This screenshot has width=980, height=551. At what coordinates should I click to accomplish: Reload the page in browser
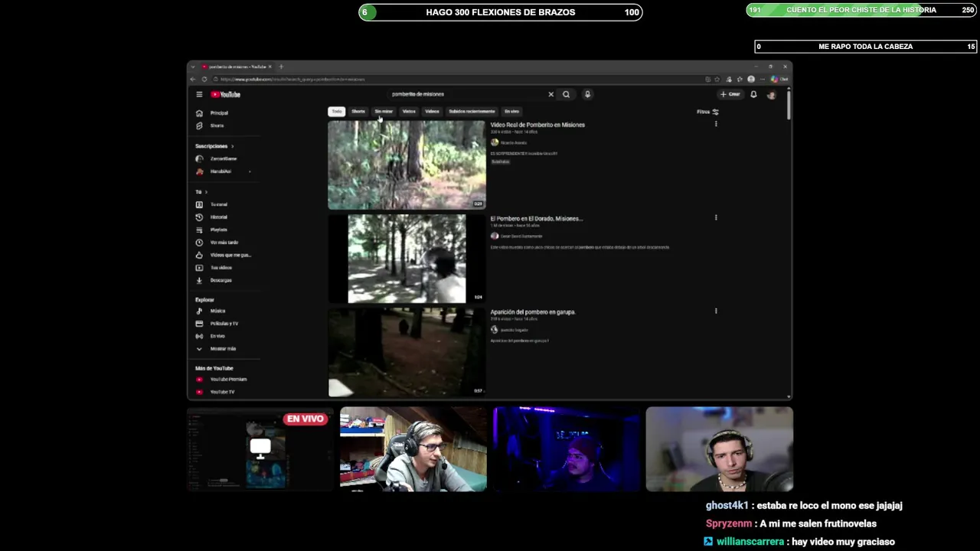[x=204, y=79]
